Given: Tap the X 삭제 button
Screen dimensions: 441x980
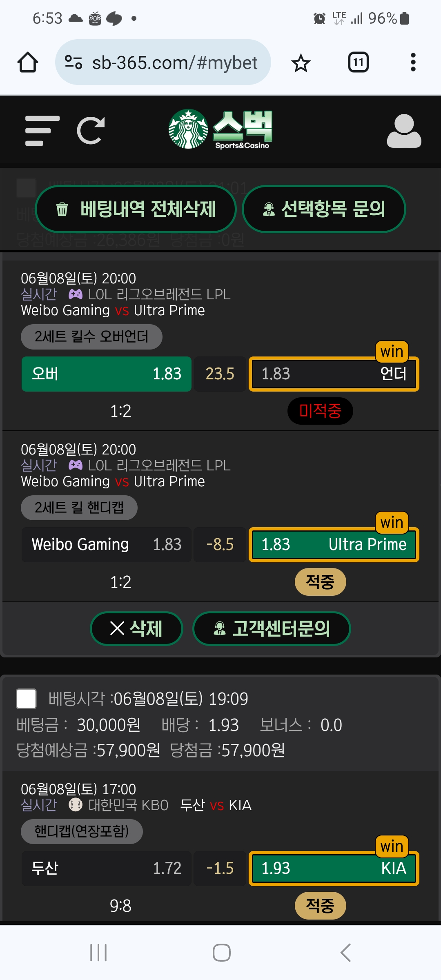Looking at the screenshot, I should click(x=136, y=628).
